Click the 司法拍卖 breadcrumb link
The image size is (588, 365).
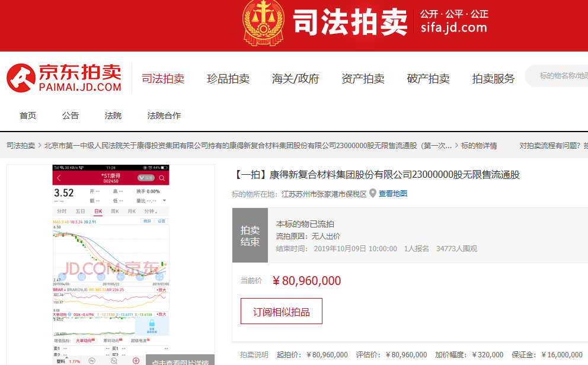(x=21, y=145)
